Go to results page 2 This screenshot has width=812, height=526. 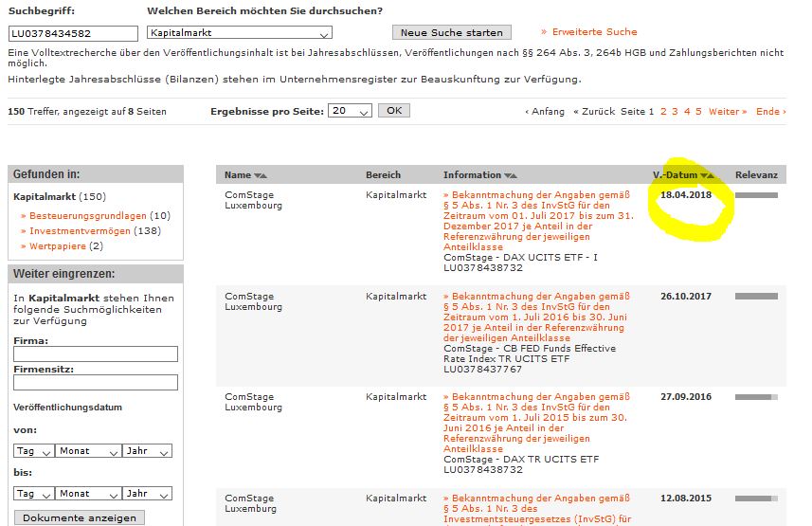tap(663, 112)
